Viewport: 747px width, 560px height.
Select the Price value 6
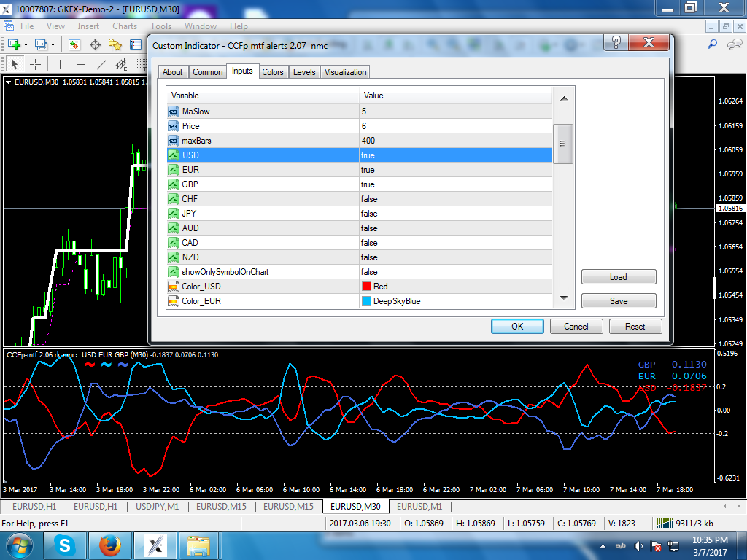pyautogui.click(x=455, y=126)
